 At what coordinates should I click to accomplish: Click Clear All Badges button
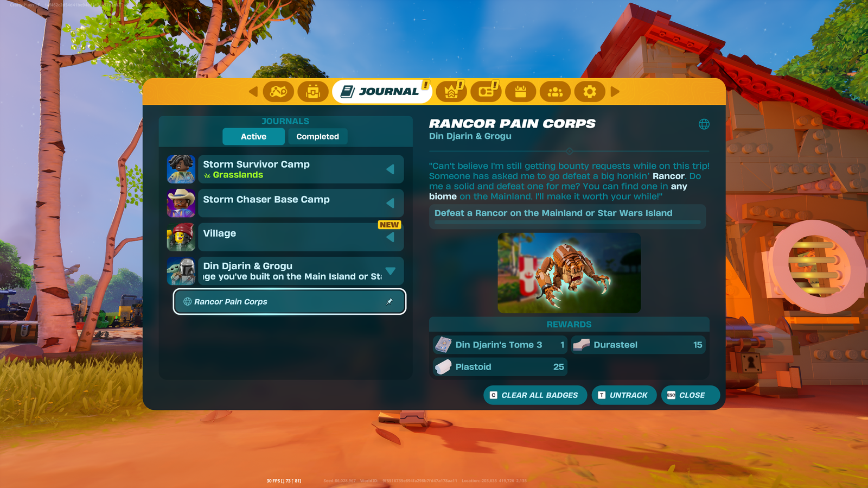click(535, 395)
